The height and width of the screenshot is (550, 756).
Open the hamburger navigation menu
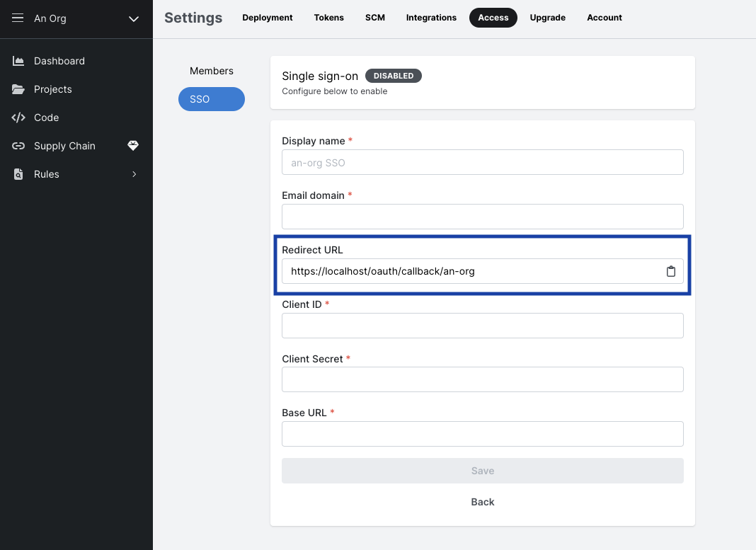pyautogui.click(x=18, y=19)
